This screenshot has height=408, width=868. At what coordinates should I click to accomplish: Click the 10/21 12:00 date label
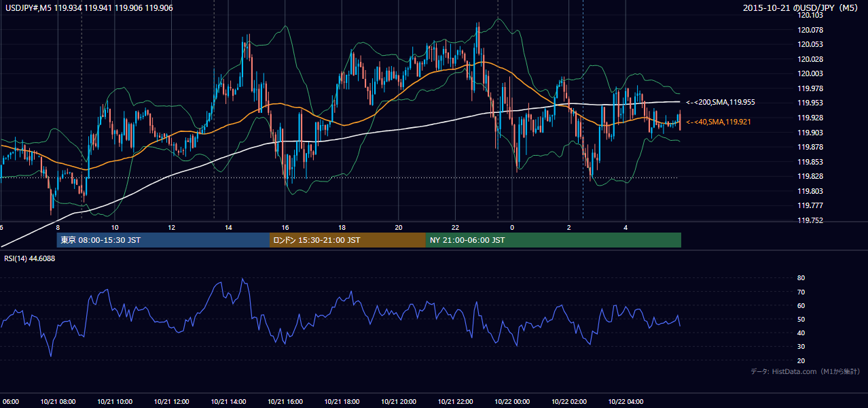[x=171, y=401]
